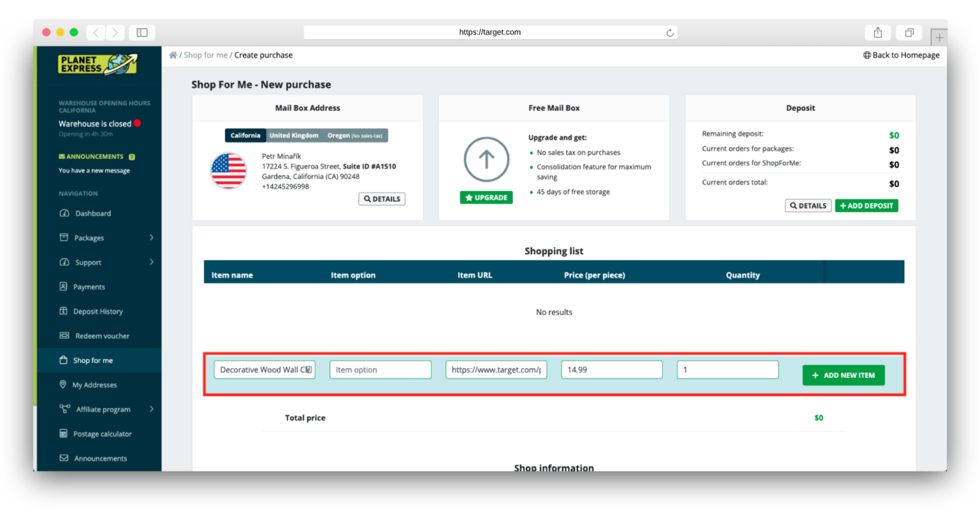Click the home icon in breadcrumb

[173, 56]
